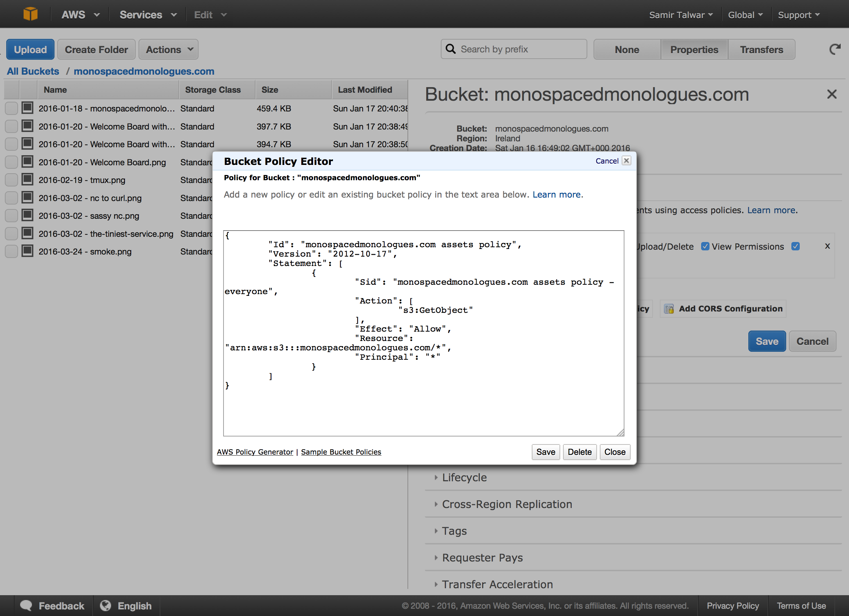Click the refresh icon in the toolbar

[834, 49]
